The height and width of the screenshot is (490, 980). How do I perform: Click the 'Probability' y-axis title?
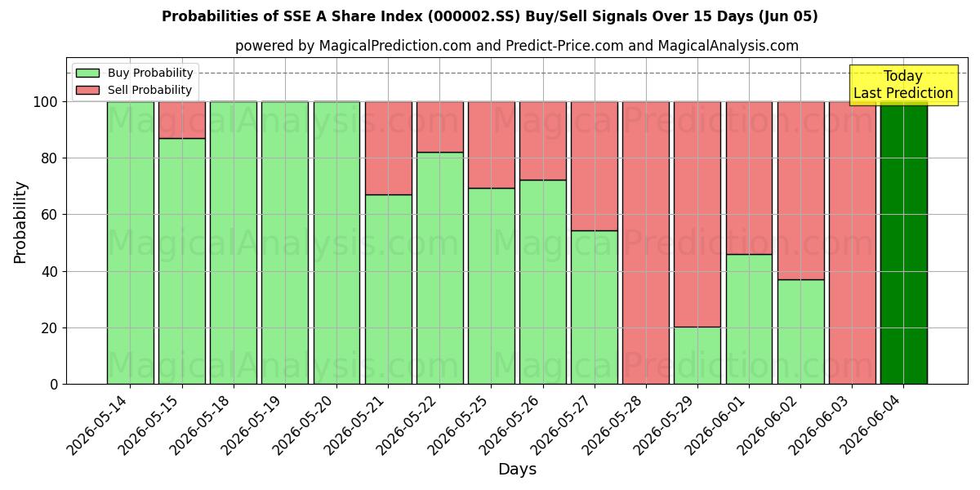(20, 221)
